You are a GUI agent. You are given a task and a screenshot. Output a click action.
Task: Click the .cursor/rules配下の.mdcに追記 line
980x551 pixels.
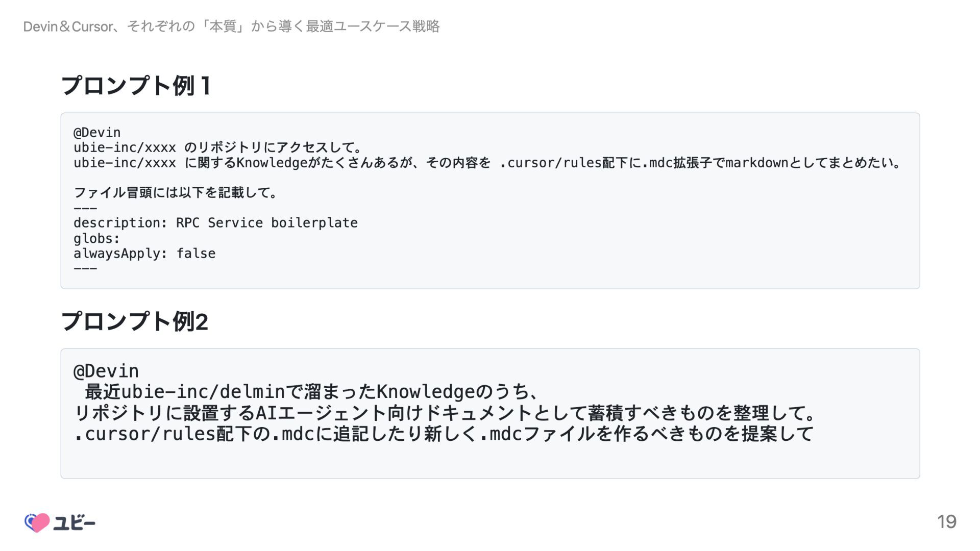[x=444, y=434]
